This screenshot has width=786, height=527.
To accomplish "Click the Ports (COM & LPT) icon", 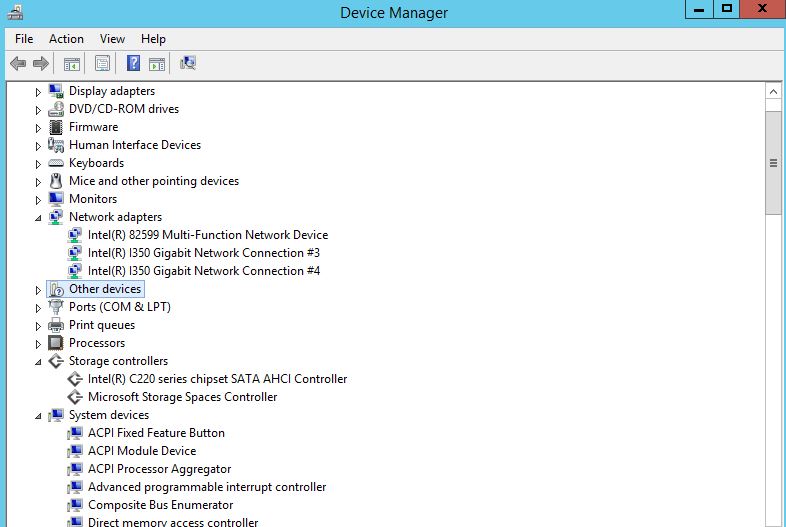I will [56, 307].
